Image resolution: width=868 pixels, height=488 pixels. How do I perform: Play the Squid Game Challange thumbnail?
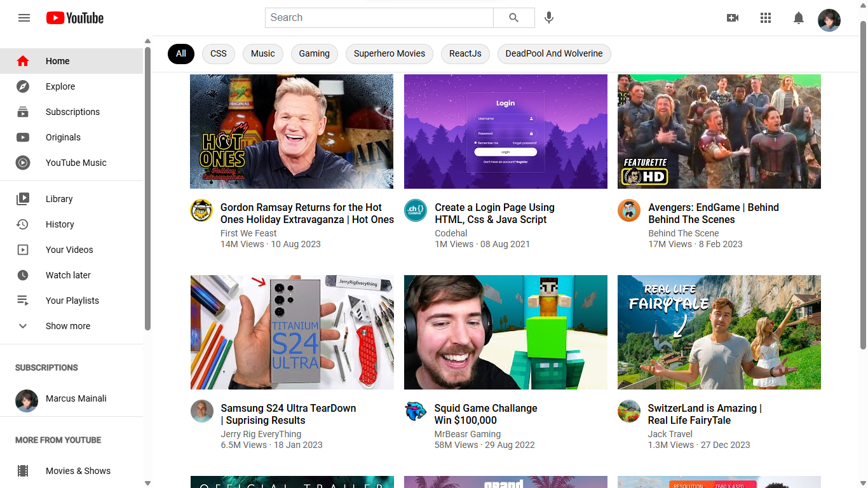[x=505, y=332]
